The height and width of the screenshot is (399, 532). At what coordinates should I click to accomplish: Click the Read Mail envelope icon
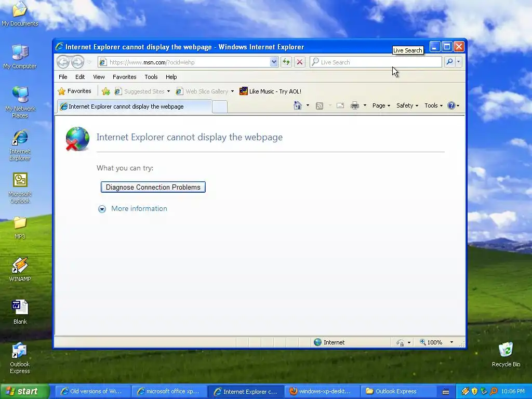(x=340, y=105)
